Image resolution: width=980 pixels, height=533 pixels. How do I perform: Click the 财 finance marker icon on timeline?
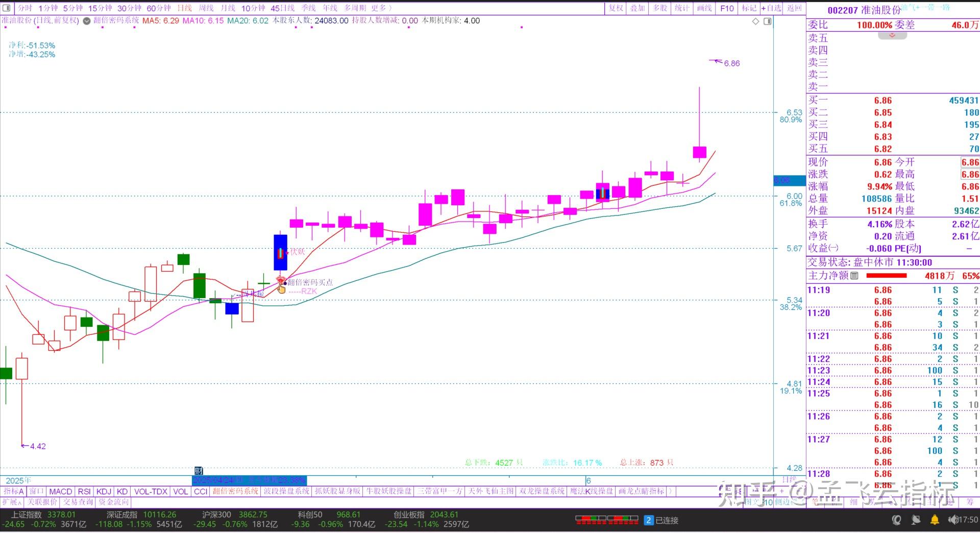coord(199,471)
